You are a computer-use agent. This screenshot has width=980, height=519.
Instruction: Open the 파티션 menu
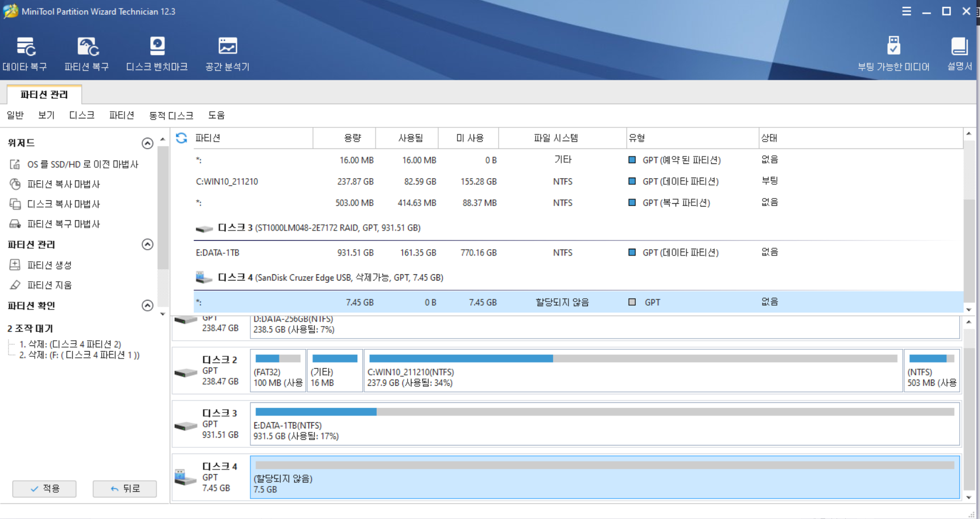point(122,116)
